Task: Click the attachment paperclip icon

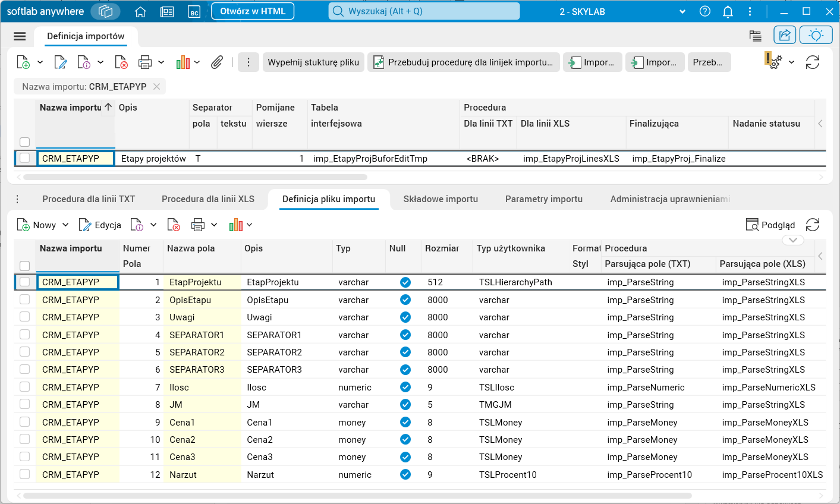Action: coord(217,62)
